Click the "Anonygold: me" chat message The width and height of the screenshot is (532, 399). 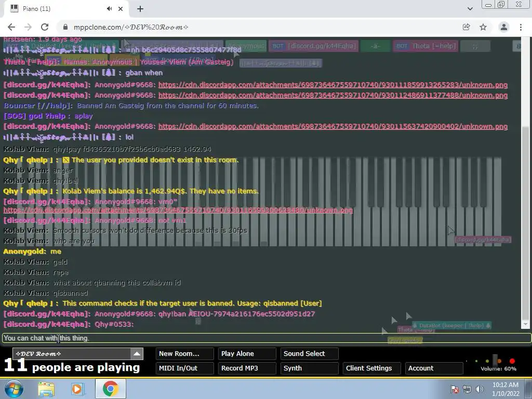(32, 251)
